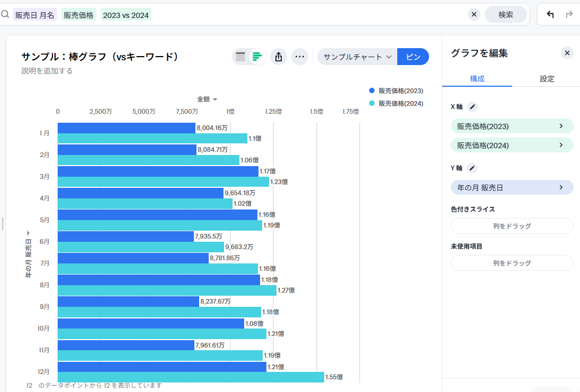Expand 年の月 販売日 column chip
This screenshot has width=580, height=392.
[x=512, y=187]
